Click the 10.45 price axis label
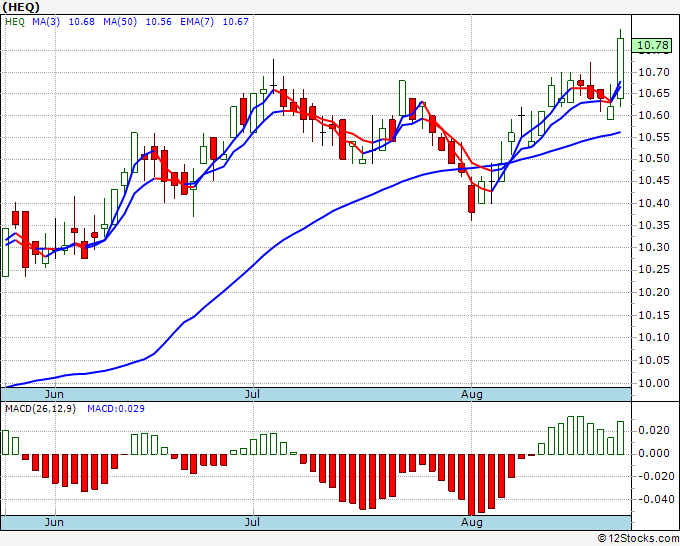This screenshot has height=546, width=680. (x=654, y=181)
